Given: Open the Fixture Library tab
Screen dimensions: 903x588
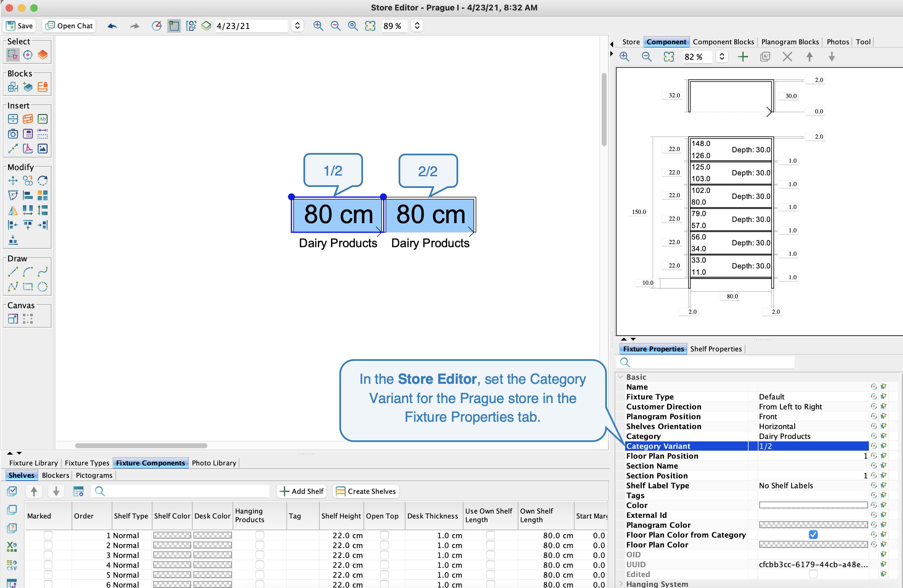Looking at the screenshot, I should [33, 463].
